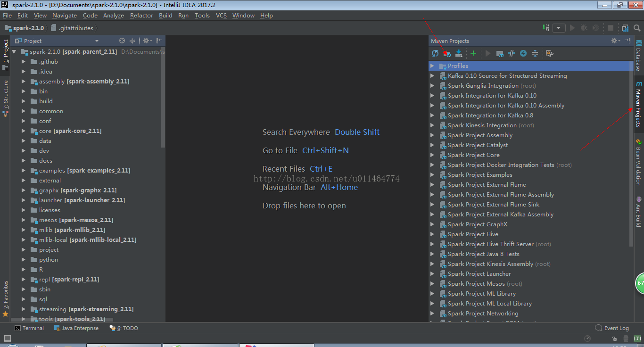Click the Project side tab
This screenshot has width=644, height=347.
(x=6, y=55)
